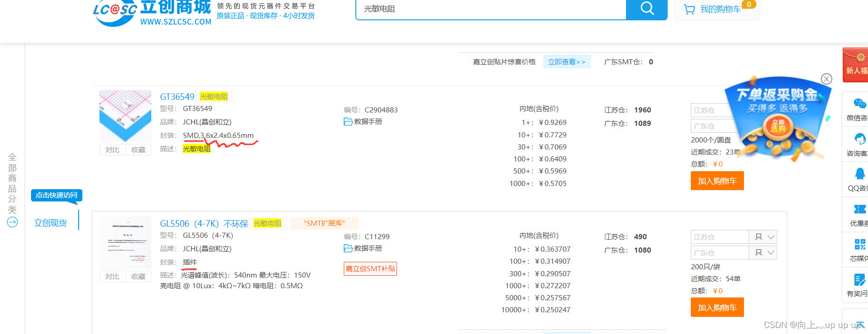
Task: Open the 数据手册 link for GT36549
Action: [x=368, y=122]
